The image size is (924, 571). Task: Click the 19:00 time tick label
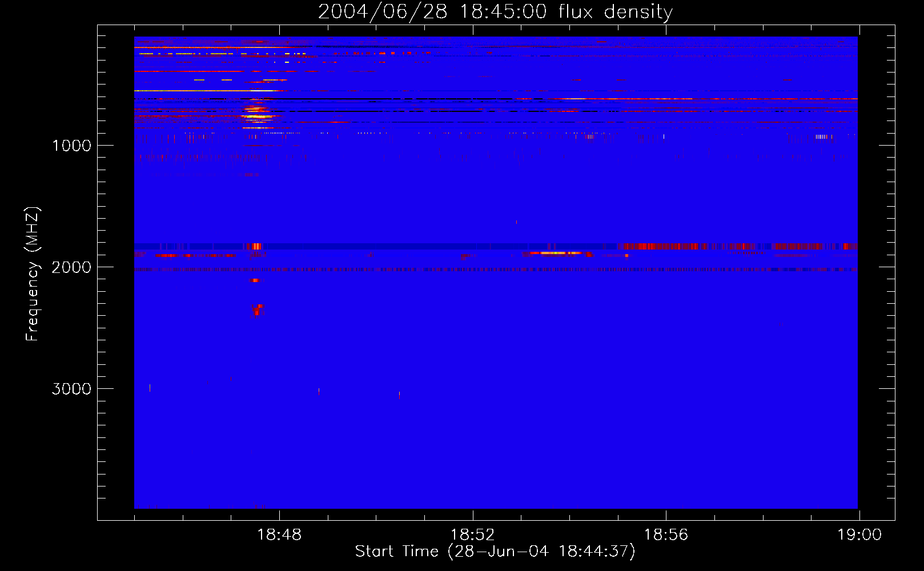(x=859, y=535)
